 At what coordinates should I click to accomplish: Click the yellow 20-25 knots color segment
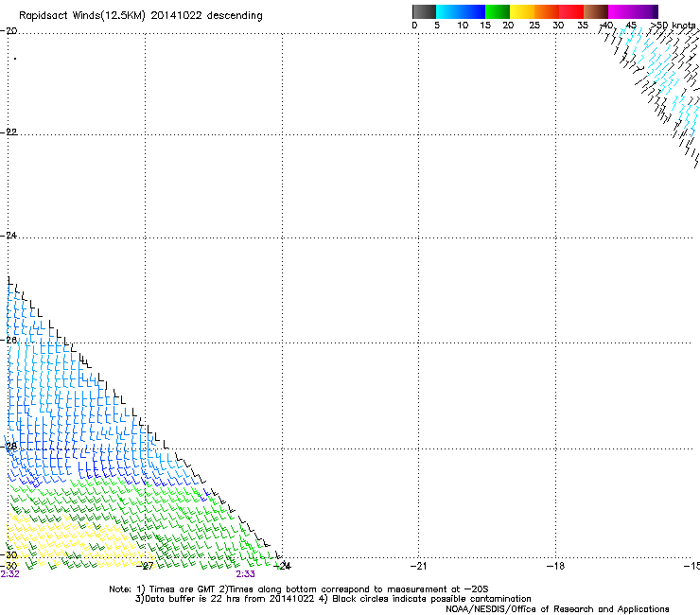pyautogui.click(x=522, y=11)
